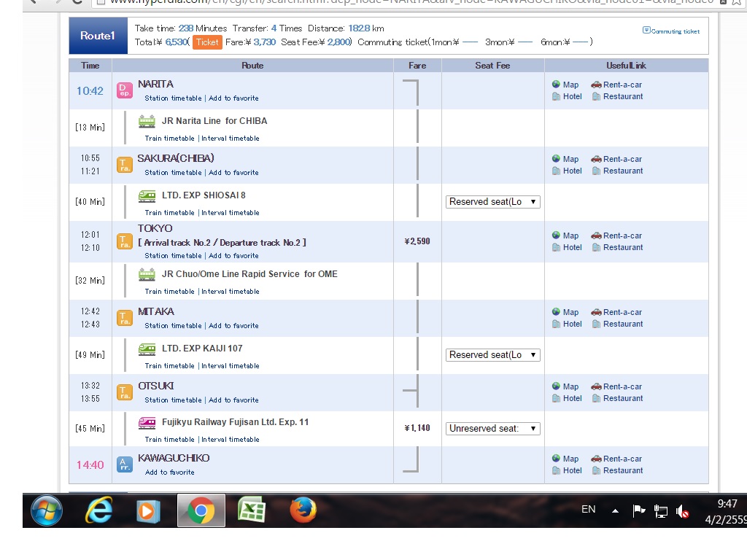Viewport: 747px width, 560px height.
Task: Click the SAKURA(CHIBA) transfer icon
Action: click(125, 165)
